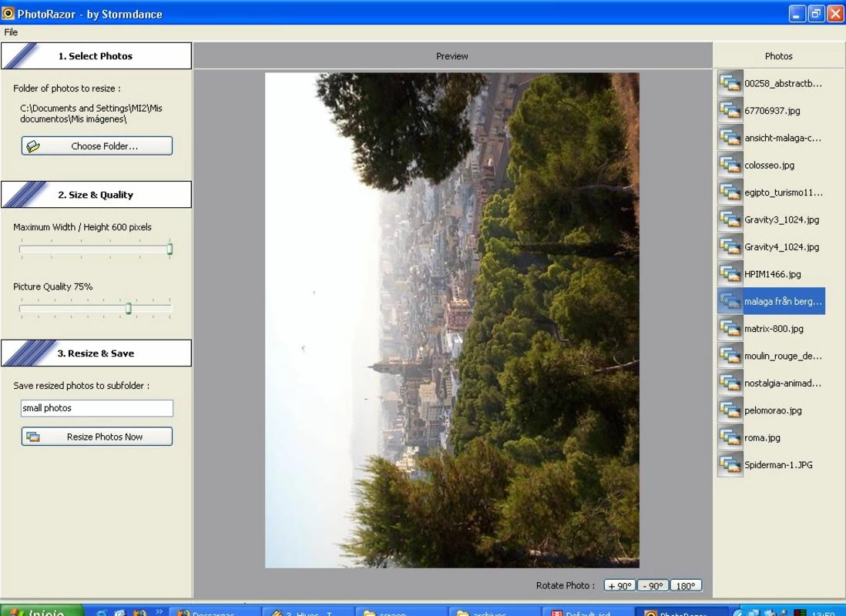
Task: Select the HPIM1466.jpg thumbnail icon
Action: pos(730,274)
